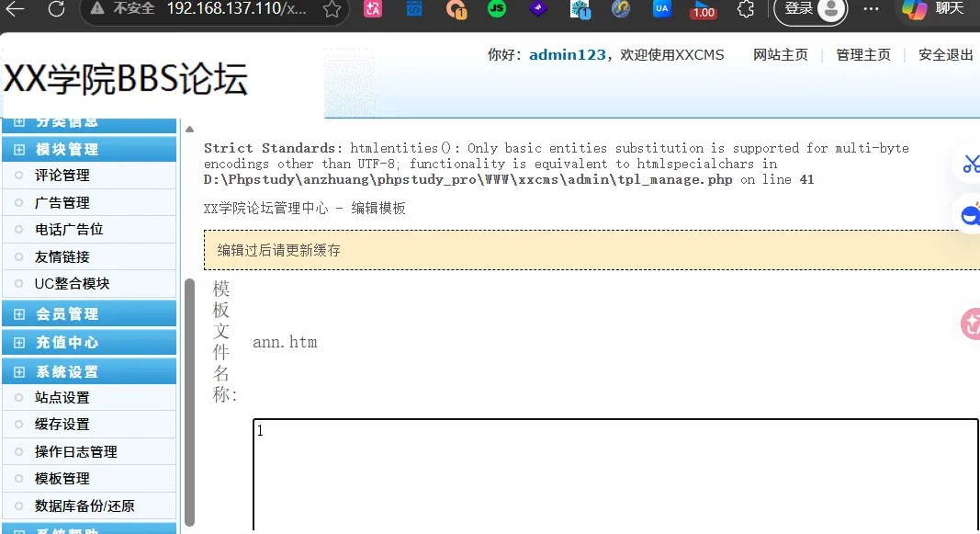Image resolution: width=980 pixels, height=534 pixels.
Task: Expand the 分类信息 section header
Action: tap(89, 124)
